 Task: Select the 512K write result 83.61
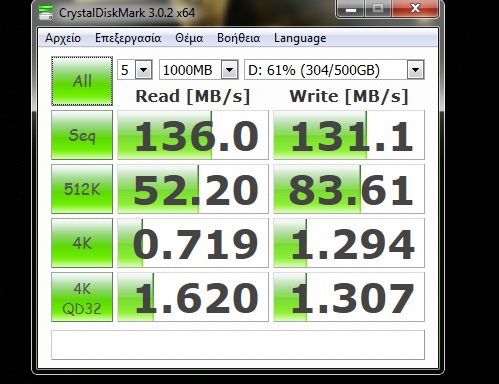tap(349, 189)
